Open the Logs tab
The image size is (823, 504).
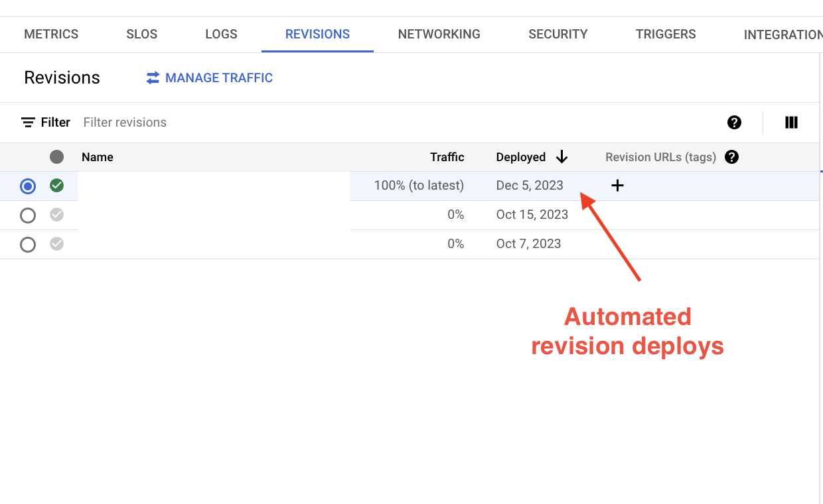221,34
